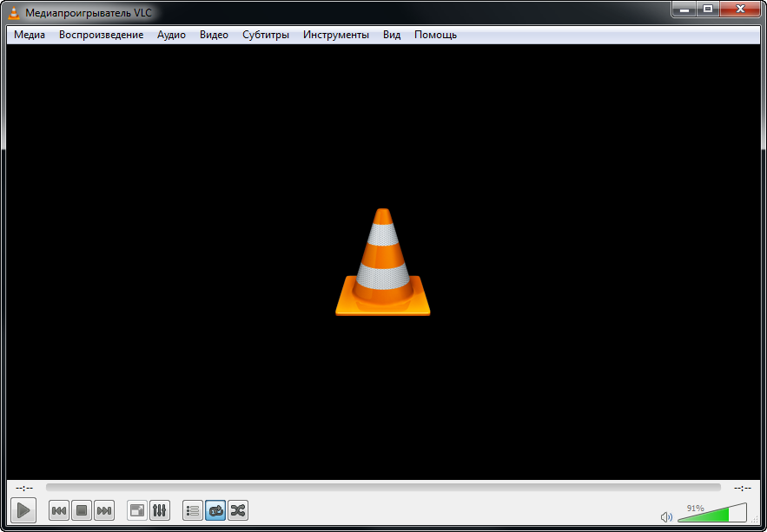The width and height of the screenshot is (767, 532).
Task: Click remaining time label right of seek bar
Action: [x=743, y=488]
